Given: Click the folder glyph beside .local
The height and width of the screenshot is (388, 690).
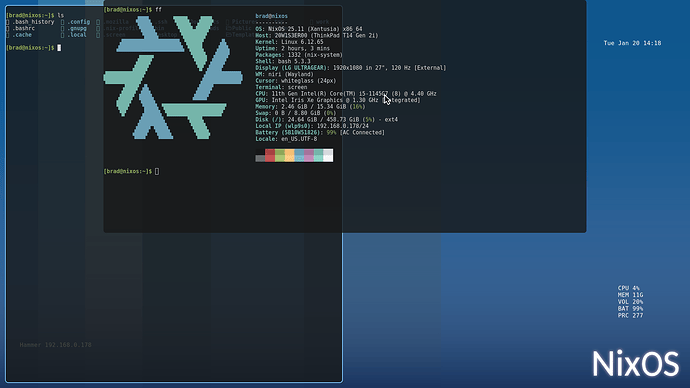Looking at the screenshot, I should 62,35.
